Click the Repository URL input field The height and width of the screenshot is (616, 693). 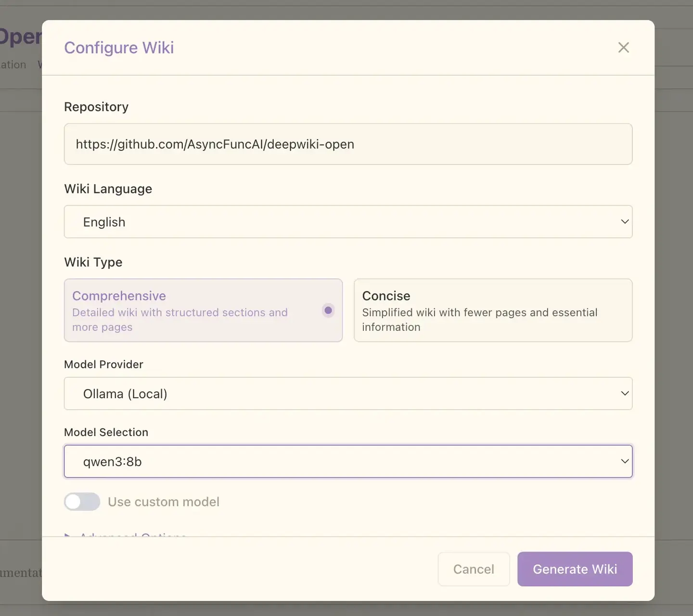point(348,144)
